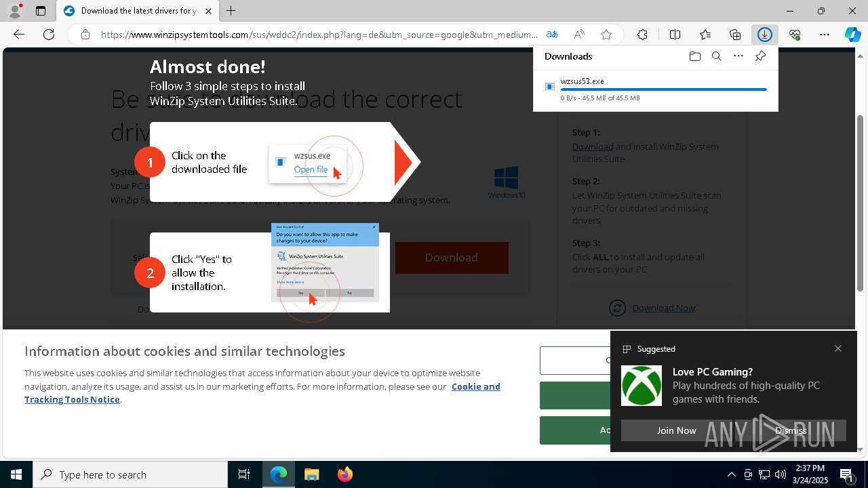Open Collections icon in toolbar
The width and height of the screenshot is (868, 488).
tap(735, 35)
